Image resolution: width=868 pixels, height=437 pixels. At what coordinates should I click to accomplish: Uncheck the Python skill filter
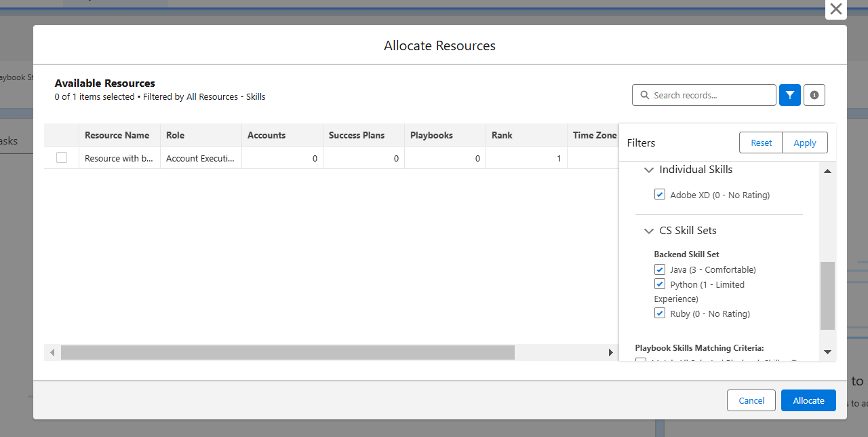tap(660, 284)
